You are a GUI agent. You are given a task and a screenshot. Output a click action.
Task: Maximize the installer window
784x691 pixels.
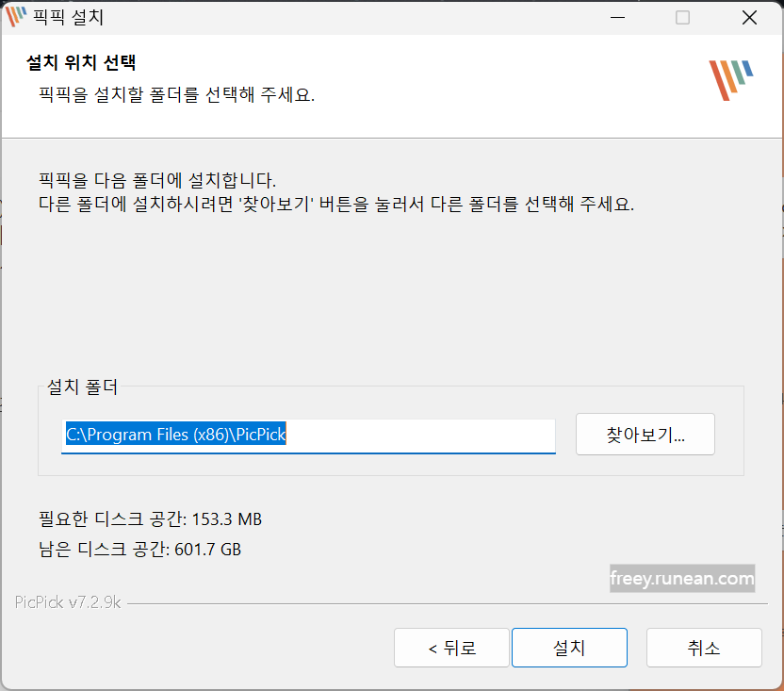point(681,17)
